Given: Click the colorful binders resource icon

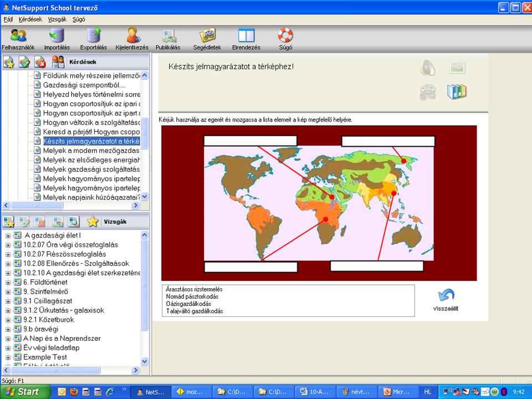Looking at the screenshot, I should pos(457,91).
